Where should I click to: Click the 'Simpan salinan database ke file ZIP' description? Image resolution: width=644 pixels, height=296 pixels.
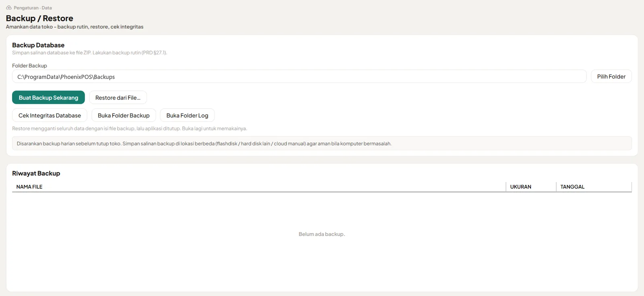[89, 53]
